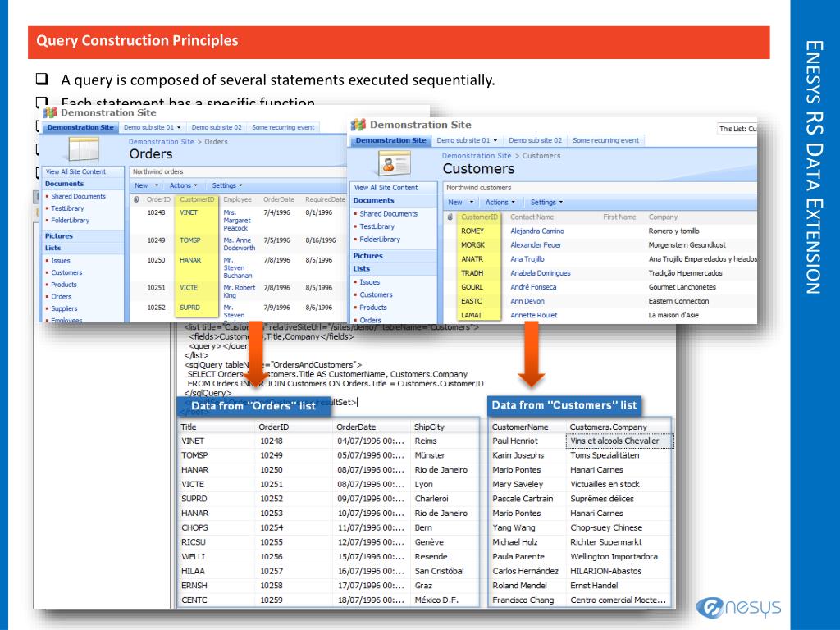Sort by CustomerID column in Orders list
The height and width of the screenshot is (630, 840).
pos(197,199)
